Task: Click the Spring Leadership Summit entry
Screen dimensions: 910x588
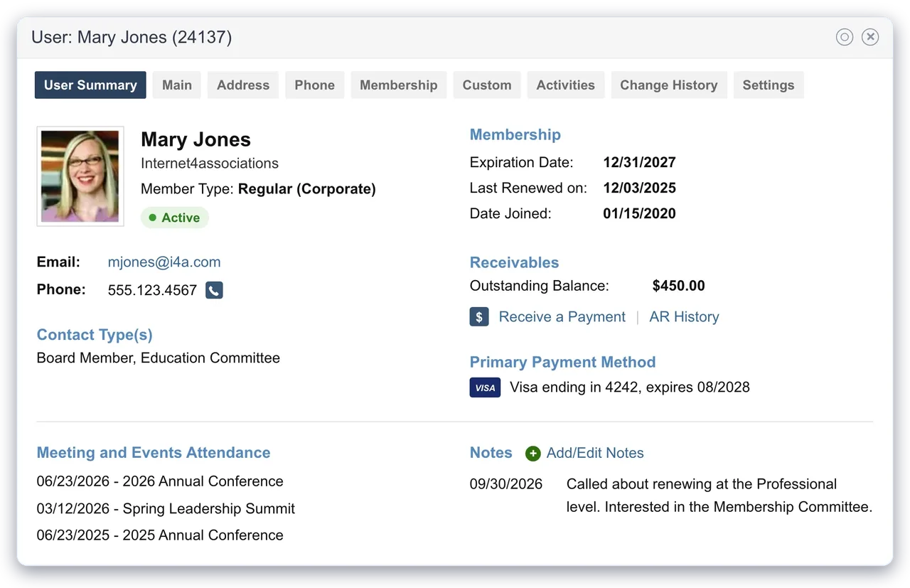Action: coord(166,508)
